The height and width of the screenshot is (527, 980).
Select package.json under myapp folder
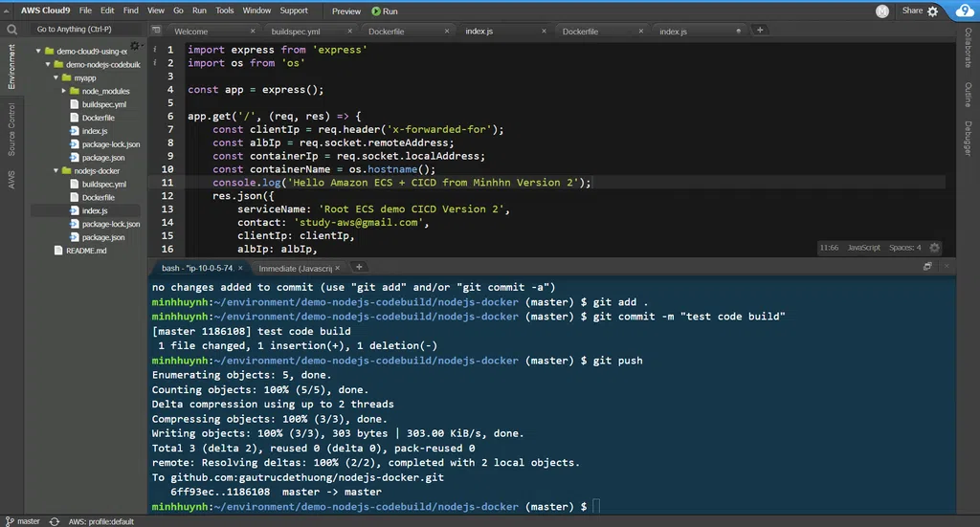point(103,158)
